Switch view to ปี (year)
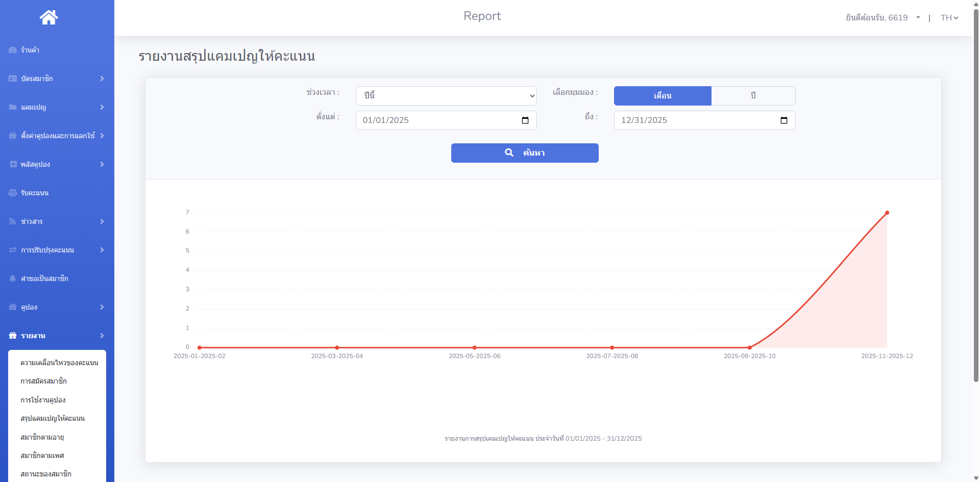Viewport: 980px width, 482px height. click(x=753, y=96)
